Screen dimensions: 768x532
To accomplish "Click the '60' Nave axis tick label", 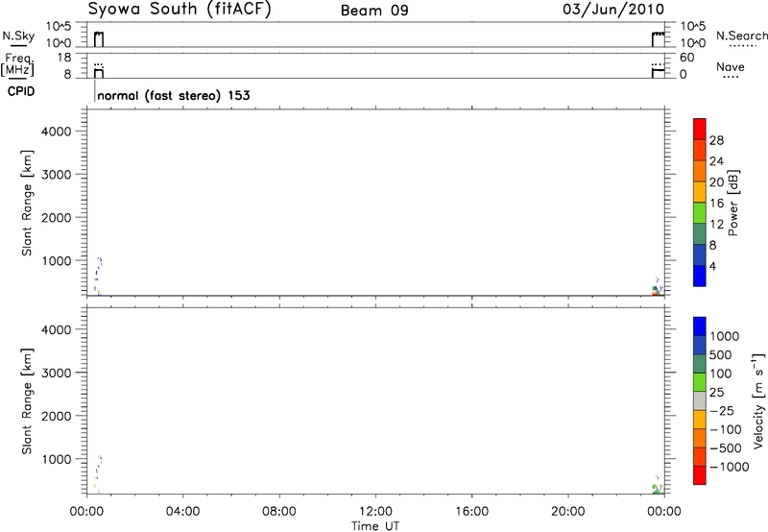I will 686,58.
